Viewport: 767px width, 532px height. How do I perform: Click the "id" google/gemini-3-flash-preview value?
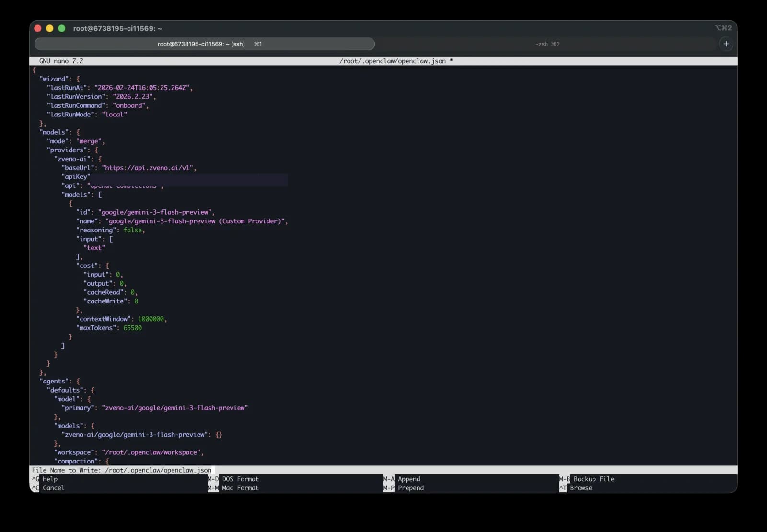pyautogui.click(x=155, y=212)
